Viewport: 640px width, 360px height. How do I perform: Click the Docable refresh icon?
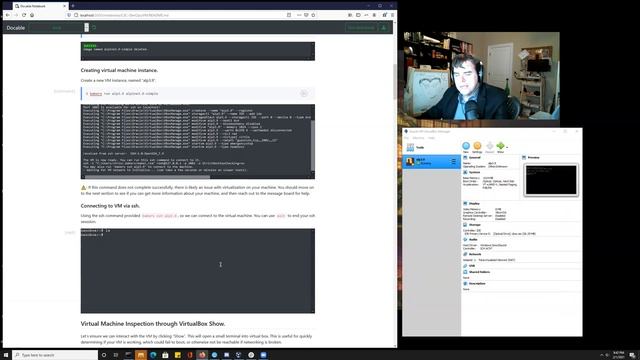[x=94, y=28]
